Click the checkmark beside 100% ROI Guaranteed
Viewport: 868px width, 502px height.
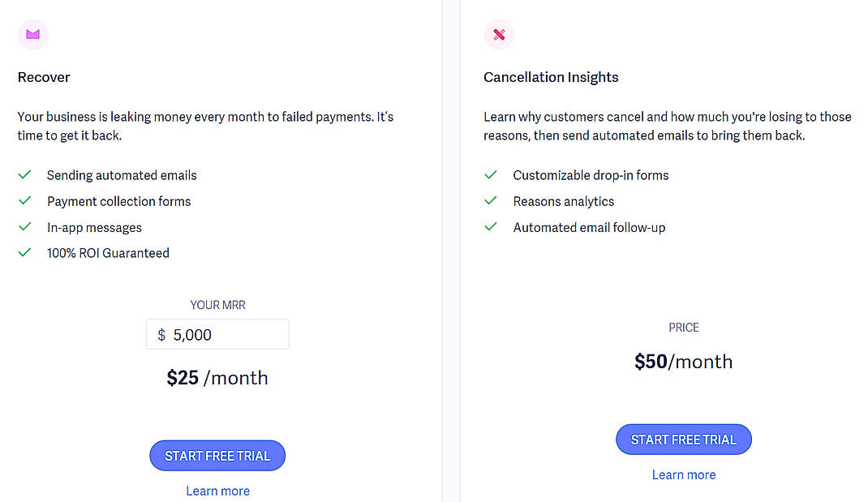click(x=24, y=252)
